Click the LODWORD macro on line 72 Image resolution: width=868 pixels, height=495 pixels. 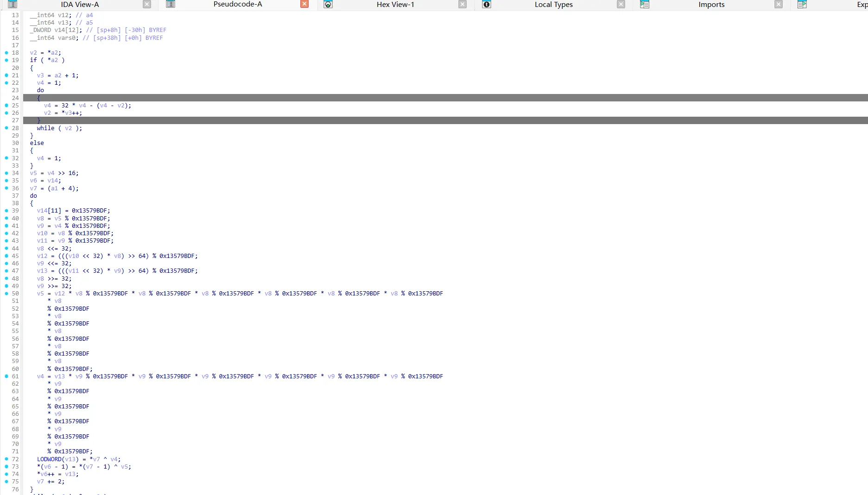(49, 459)
